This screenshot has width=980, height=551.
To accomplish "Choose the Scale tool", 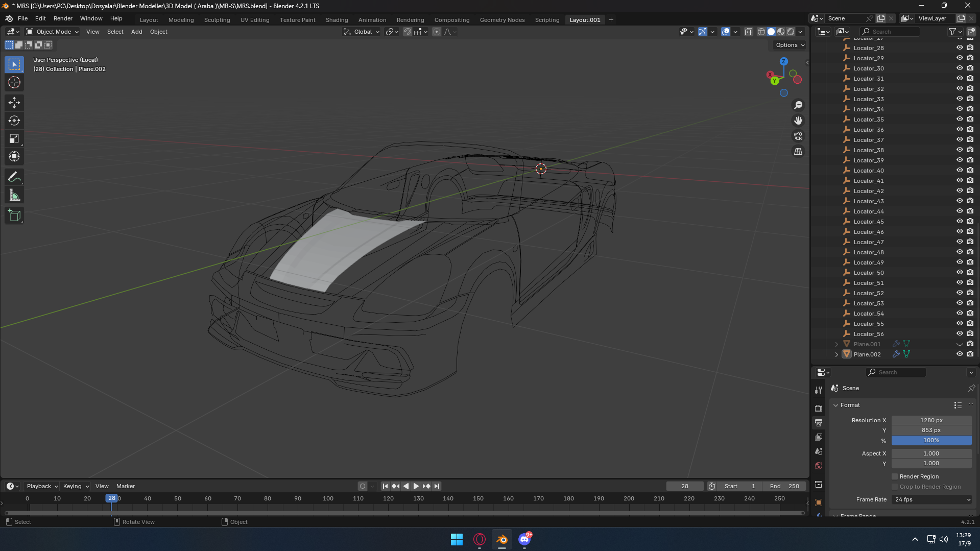I will tap(14, 139).
